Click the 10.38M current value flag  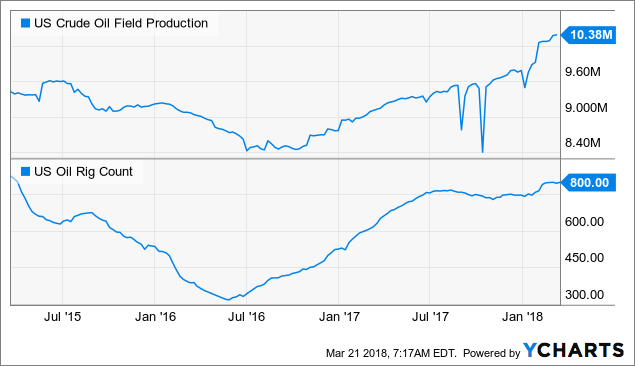pos(588,35)
